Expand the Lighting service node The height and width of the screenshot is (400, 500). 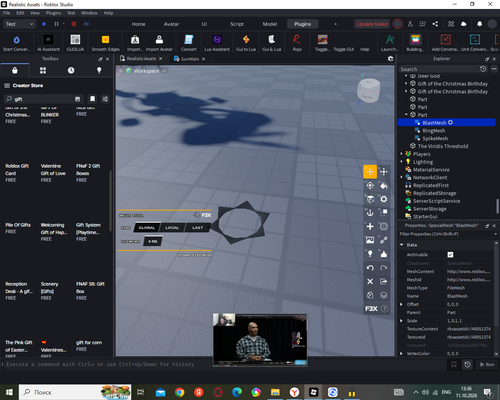point(402,162)
